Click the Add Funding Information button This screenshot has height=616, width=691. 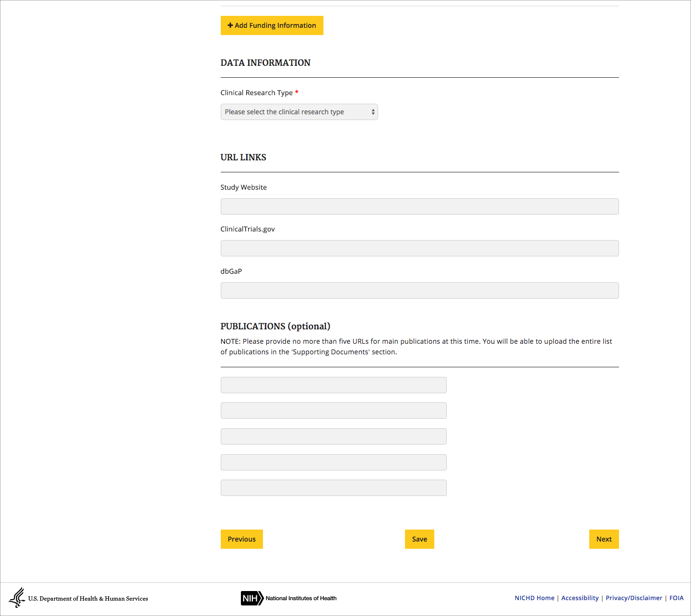pyautogui.click(x=272, y=25)
